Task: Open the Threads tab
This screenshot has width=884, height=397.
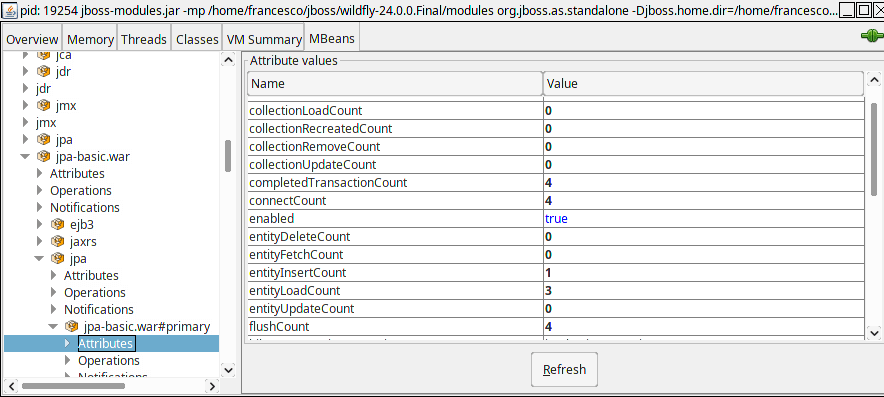Action: (x=144, y=39)
